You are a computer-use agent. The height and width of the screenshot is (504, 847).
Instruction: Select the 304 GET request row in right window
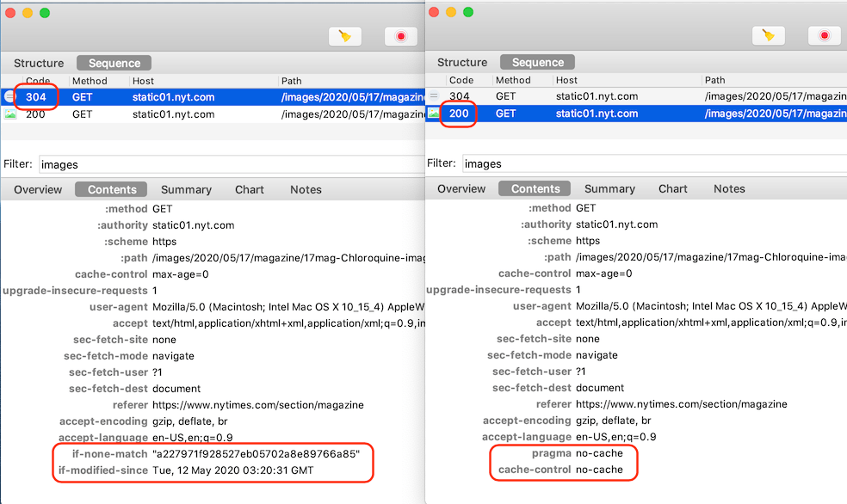pos(603,96)
